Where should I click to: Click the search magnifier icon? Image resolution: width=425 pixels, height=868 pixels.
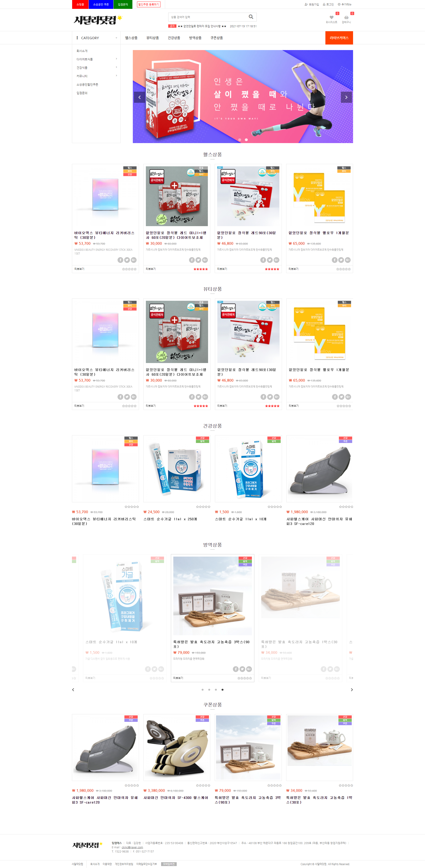(x=251, y=17)
